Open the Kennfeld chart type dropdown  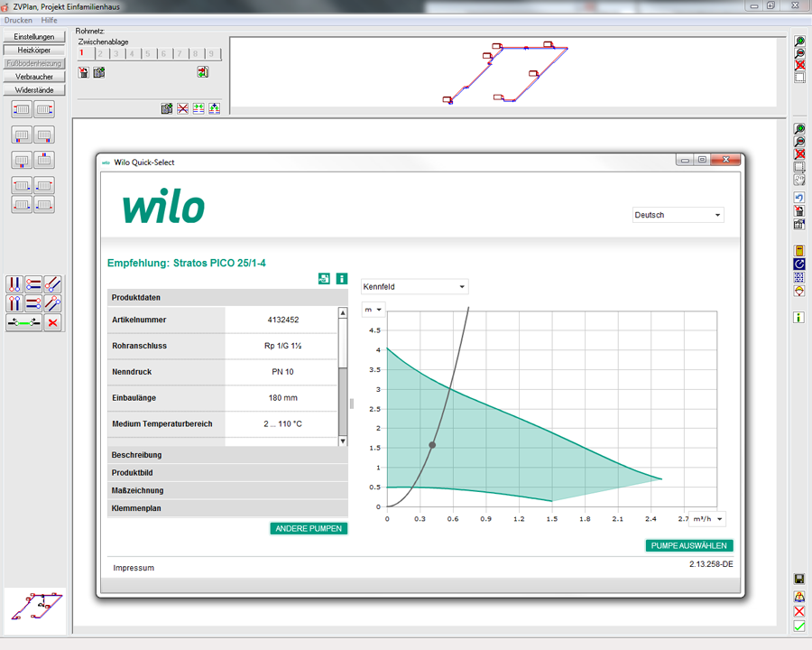point(415,287)
